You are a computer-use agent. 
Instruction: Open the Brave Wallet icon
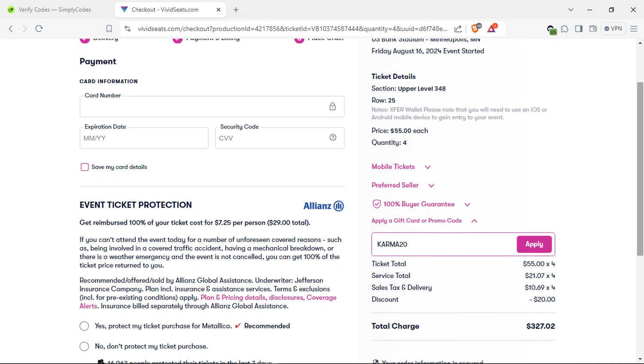pyautogui.click(x=593, y=29)
